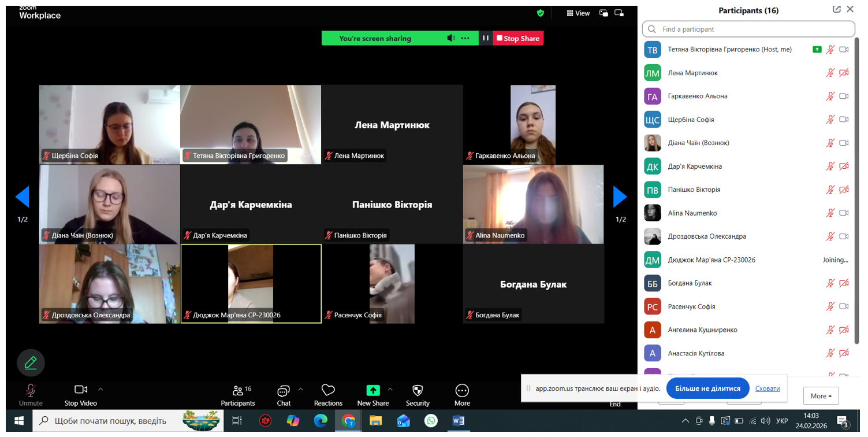Open the three-dot menu in the sharing bar
The width and height of the screenshot is (868, 437).
[x=465, y=38]
